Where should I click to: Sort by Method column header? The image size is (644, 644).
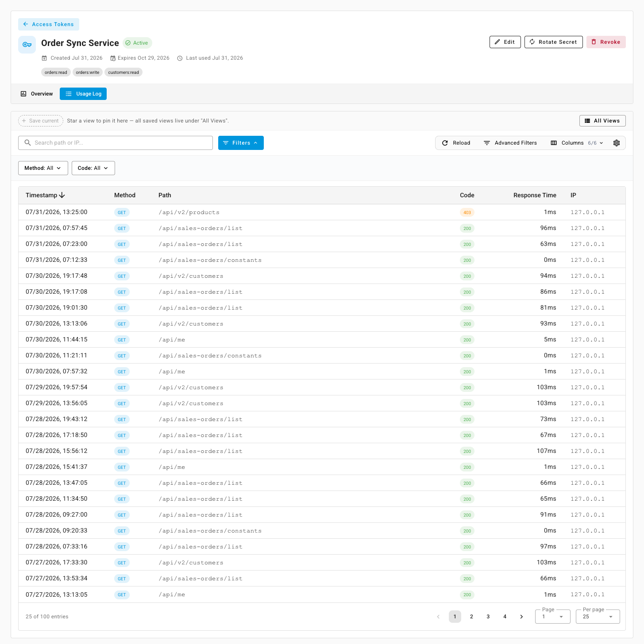pyautogui.click(x=125, y=195)
